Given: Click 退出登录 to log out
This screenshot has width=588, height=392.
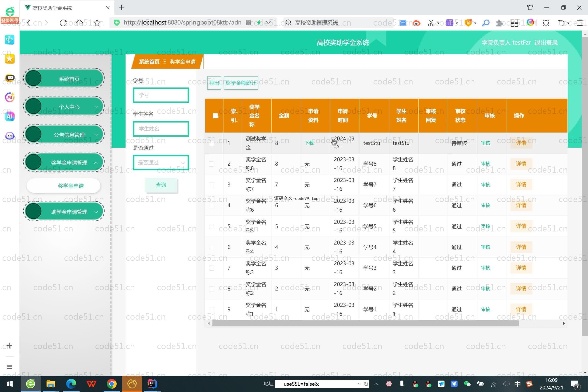Looking at the screenshot, I should [x=546, y=42].
